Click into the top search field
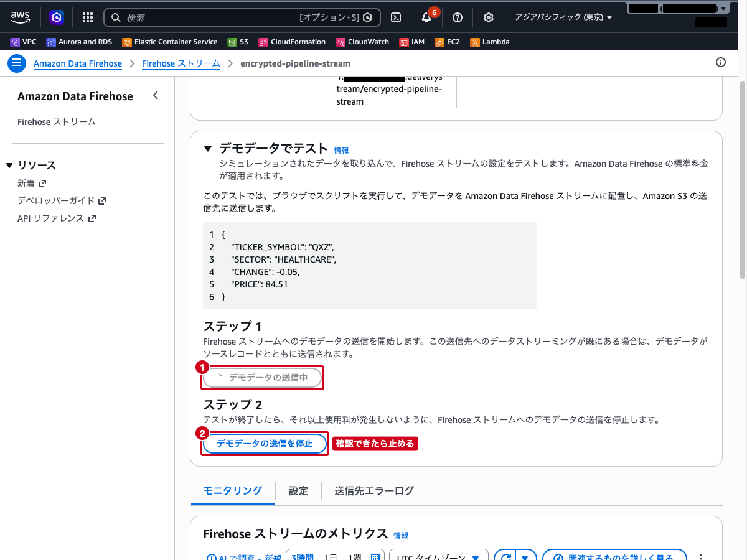This screenshot has height=560, width=747. tap(242, 17)
